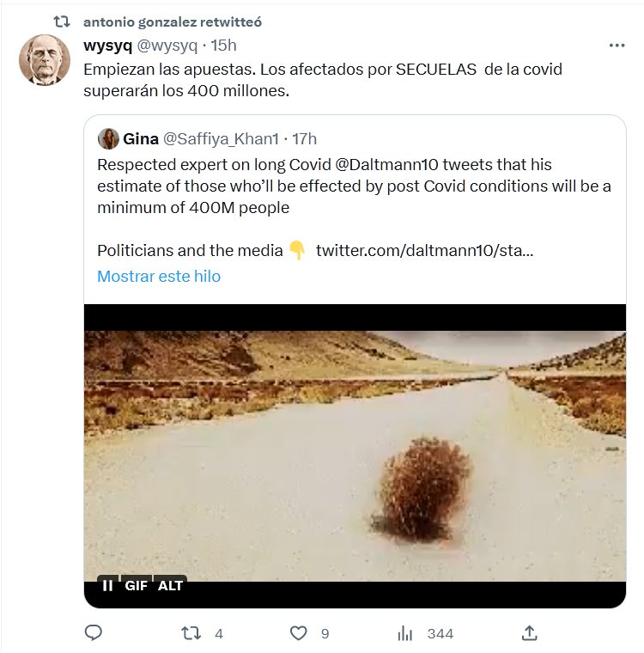This screenshot has height=653, width=644.
Task: Open the 15h timestamp of the tweet
Action: pyautogui.click(x=224, y=45)
